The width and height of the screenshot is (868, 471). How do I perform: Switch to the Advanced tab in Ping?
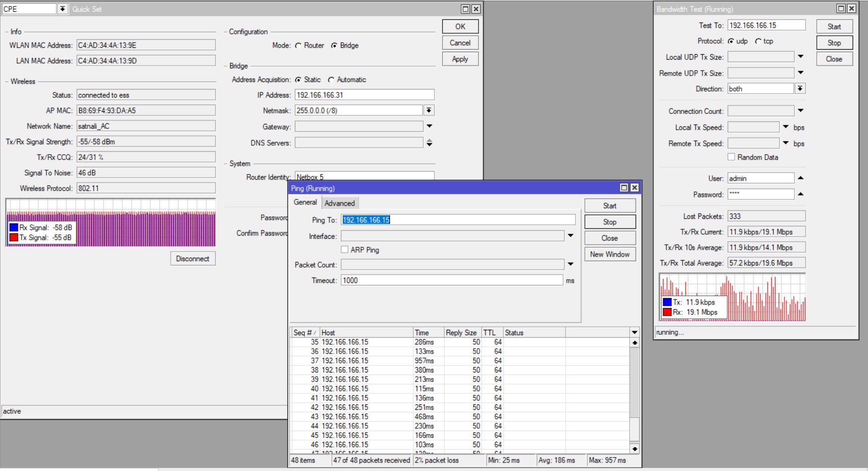[x=340, y=203]
